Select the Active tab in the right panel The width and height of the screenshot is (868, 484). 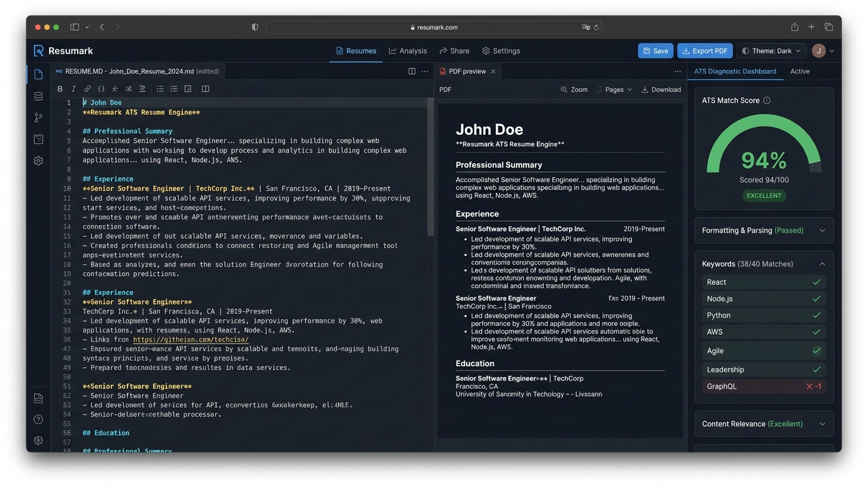point(800,71)
